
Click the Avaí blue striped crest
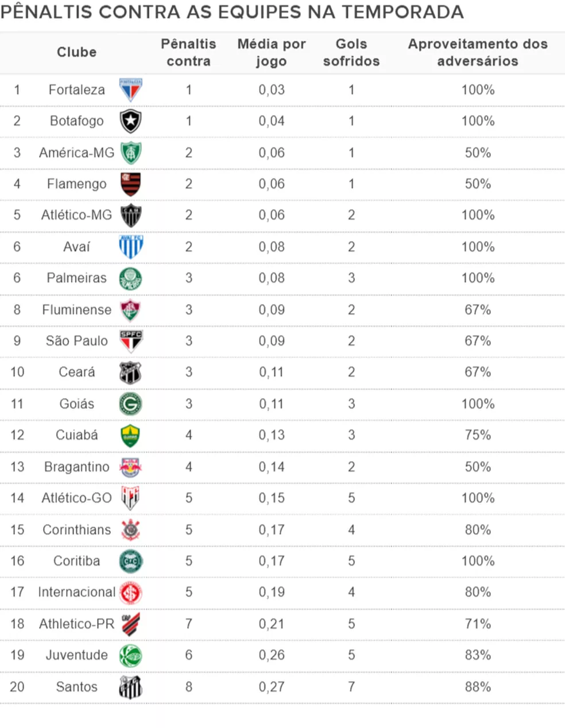pyautogui.click(x=131, y=247)
